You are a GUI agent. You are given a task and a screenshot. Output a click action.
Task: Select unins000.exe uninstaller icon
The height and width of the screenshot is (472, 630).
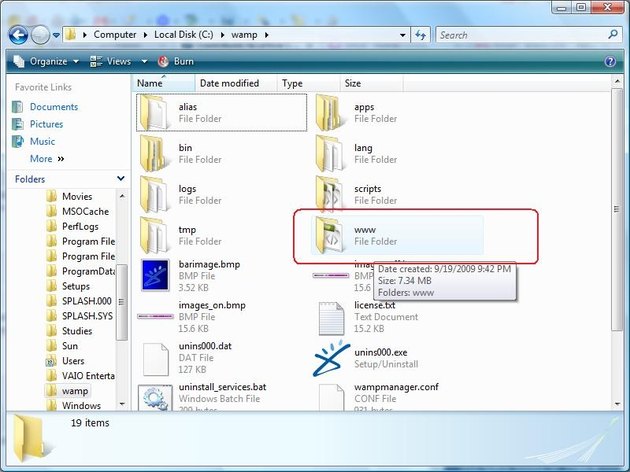tap(331, 358)
